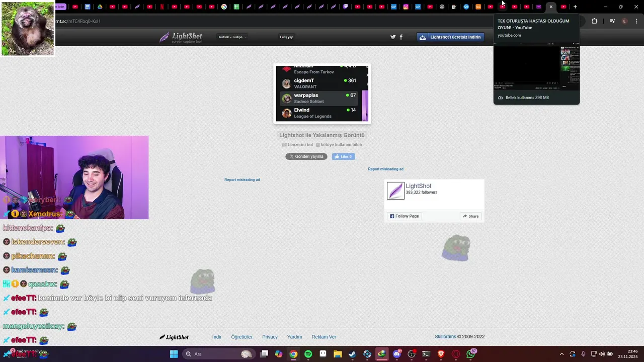Switch to the Twitch browser tab
The image size is (644, 362).
(x=346, y=7)
